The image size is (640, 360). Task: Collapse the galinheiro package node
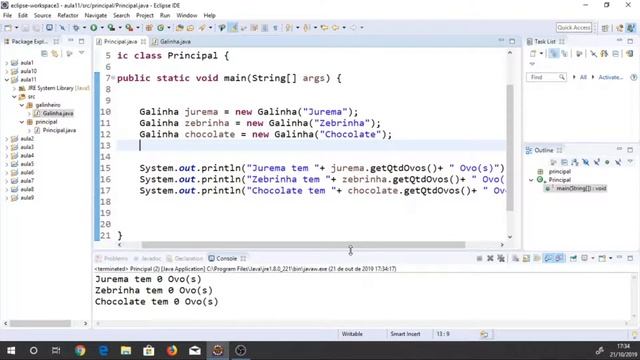click(x=22, y=105)
